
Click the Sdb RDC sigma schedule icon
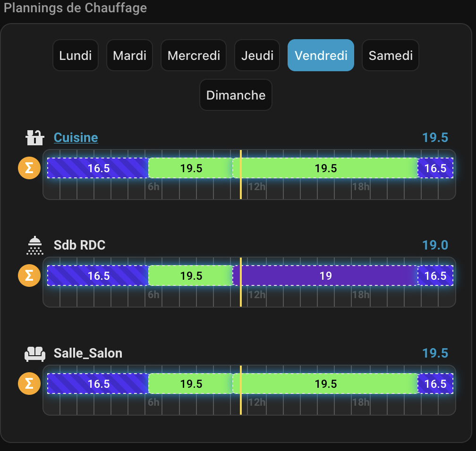[29, 276]
